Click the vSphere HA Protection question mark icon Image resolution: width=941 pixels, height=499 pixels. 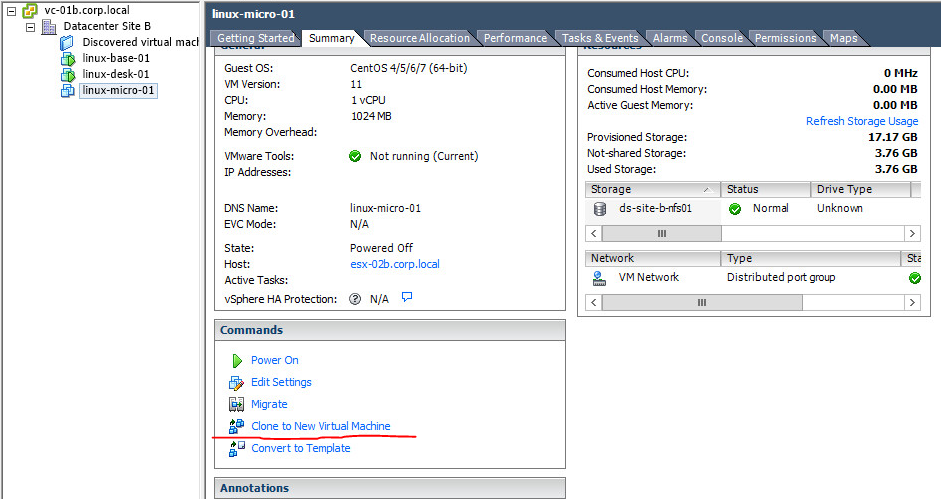355,299
